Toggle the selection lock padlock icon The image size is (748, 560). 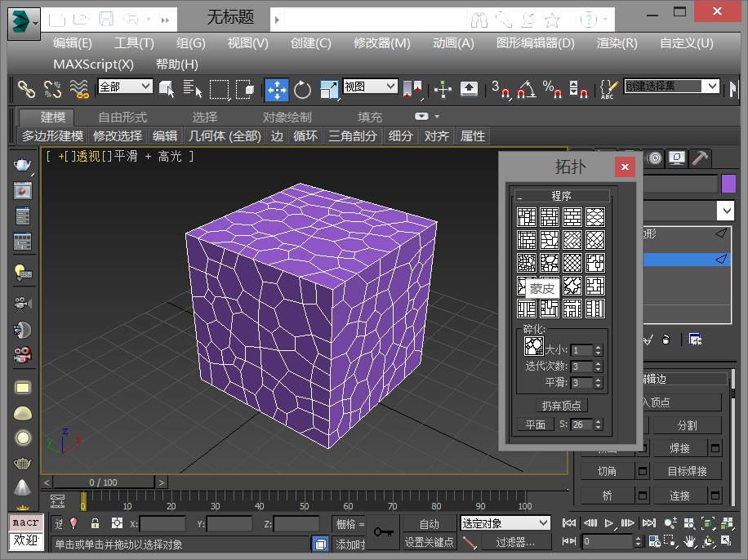click(x=95, y=523)
